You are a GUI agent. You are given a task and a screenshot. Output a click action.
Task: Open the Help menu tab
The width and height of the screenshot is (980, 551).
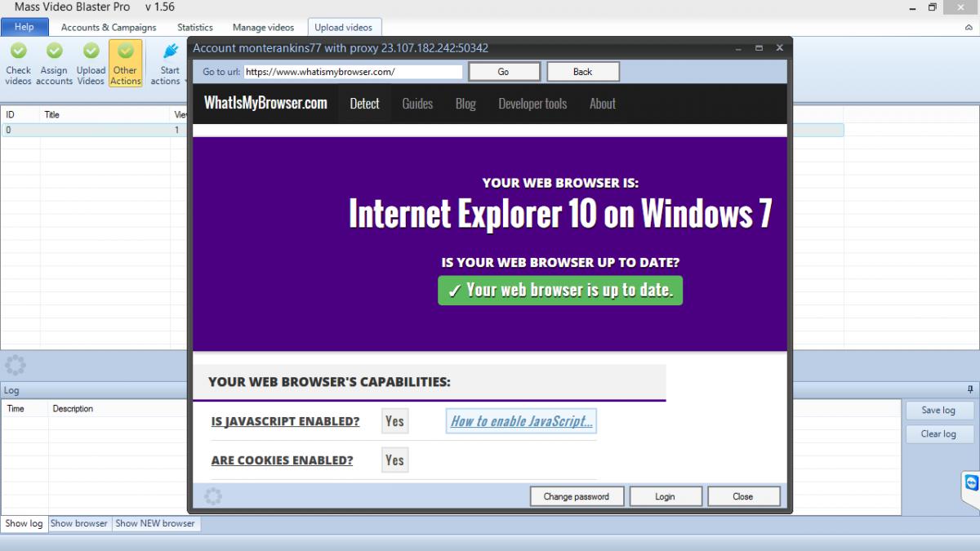(x=24, y=27)
